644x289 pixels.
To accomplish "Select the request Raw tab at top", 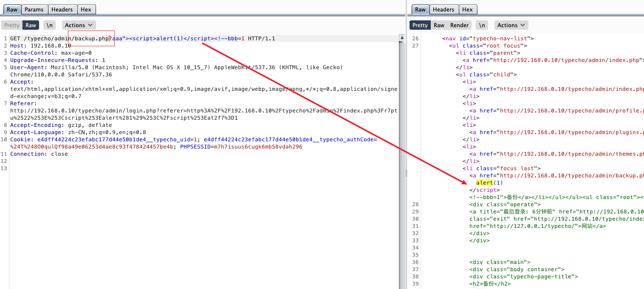I will pos(12,9).
